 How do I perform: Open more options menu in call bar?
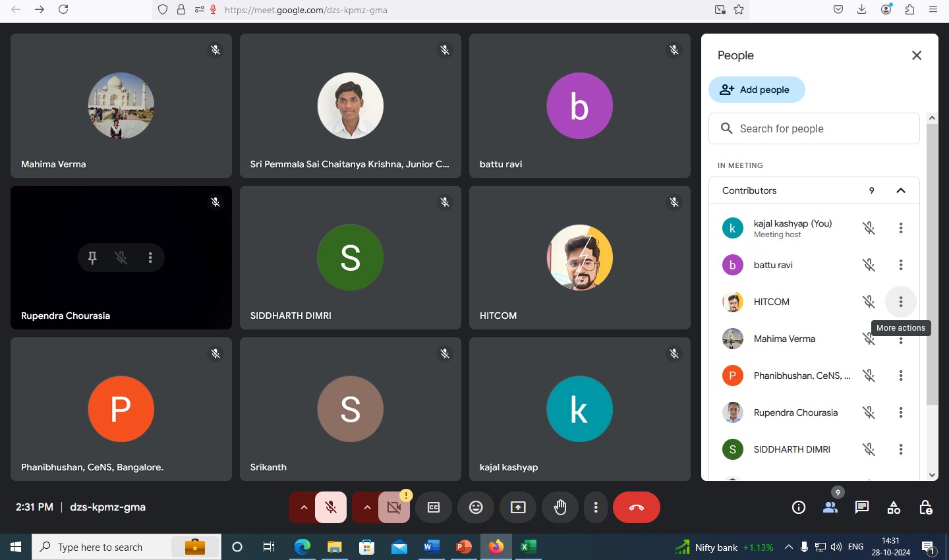point(596,507)
